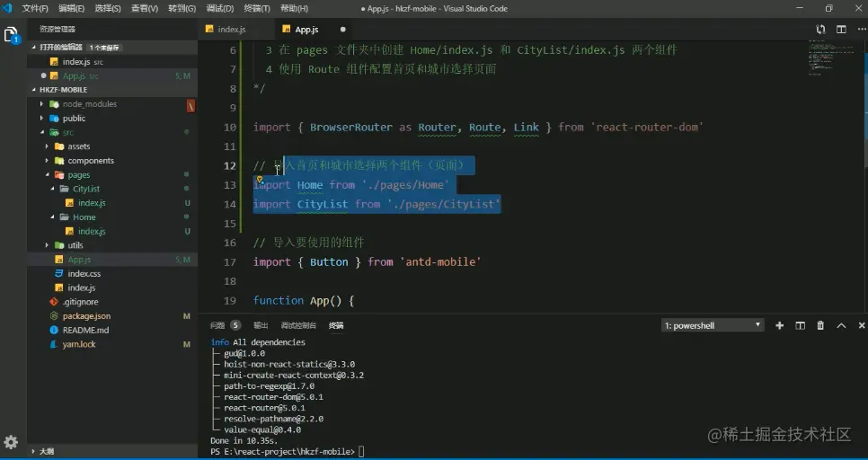The width and height of the screenshot is (868, 460).
Task: Split the editor to the right
Action: [x=841, y=30]
